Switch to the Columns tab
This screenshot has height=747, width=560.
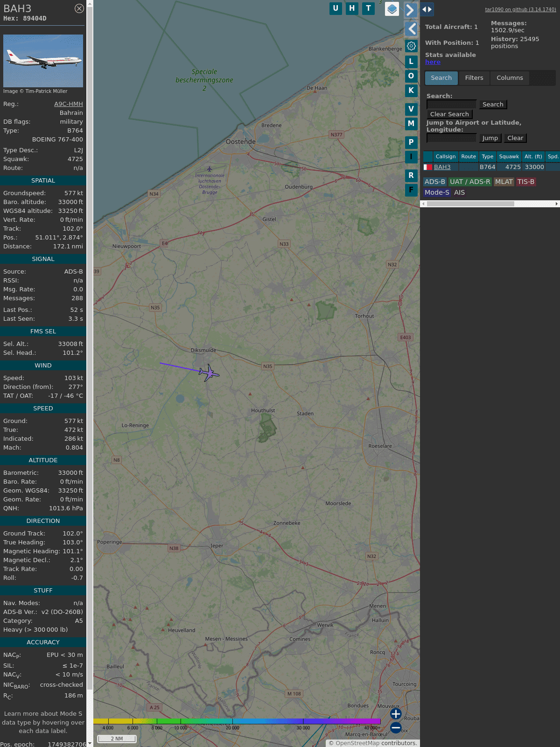pyautogui.click(x=510, y=78)
